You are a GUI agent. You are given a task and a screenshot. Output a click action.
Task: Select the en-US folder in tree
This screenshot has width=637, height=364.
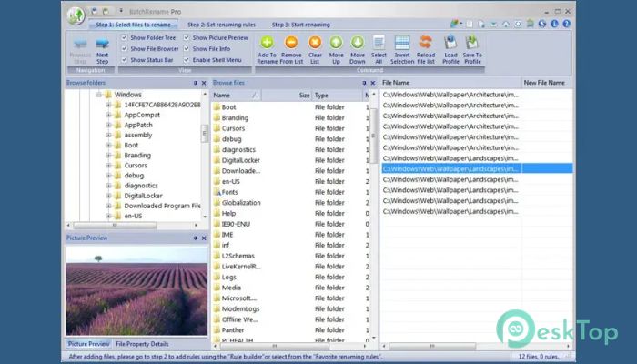pyautogui.click(x=133, y=217)
